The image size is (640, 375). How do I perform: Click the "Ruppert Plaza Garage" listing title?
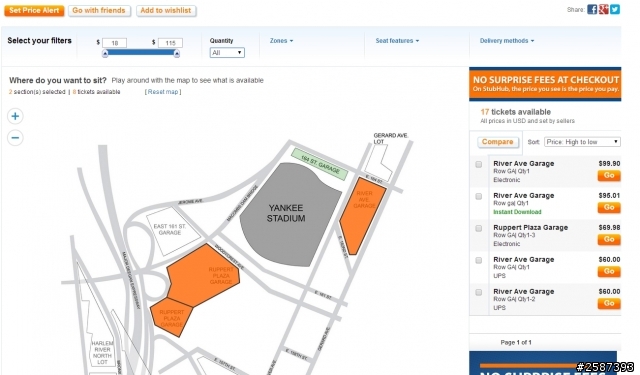click(x=531, y=228)
